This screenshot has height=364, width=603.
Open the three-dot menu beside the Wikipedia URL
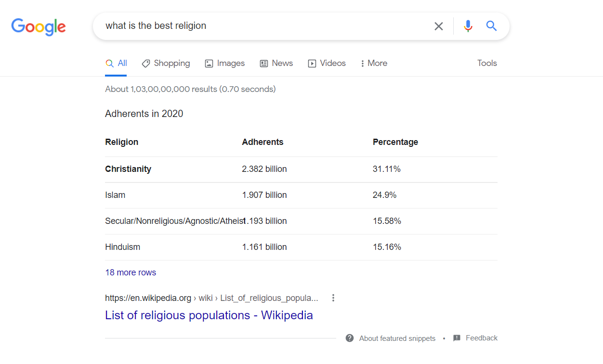point(333,298)
